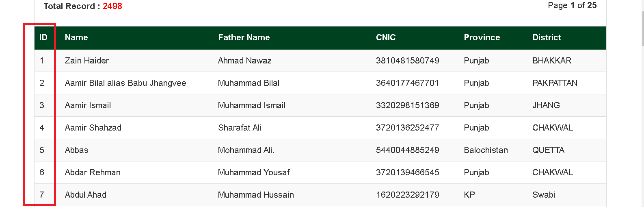Click the ID column header
644x207 pixels.
tap(43, 37)
